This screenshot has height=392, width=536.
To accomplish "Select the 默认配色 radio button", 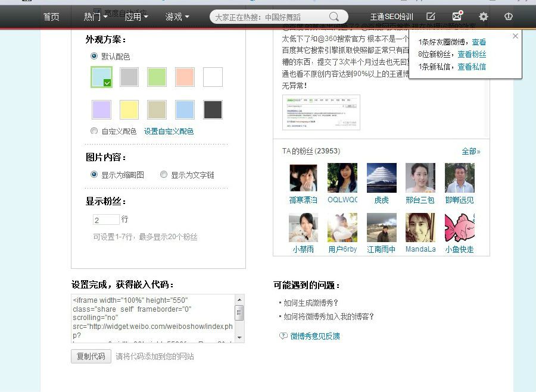I will click(94, 56).
